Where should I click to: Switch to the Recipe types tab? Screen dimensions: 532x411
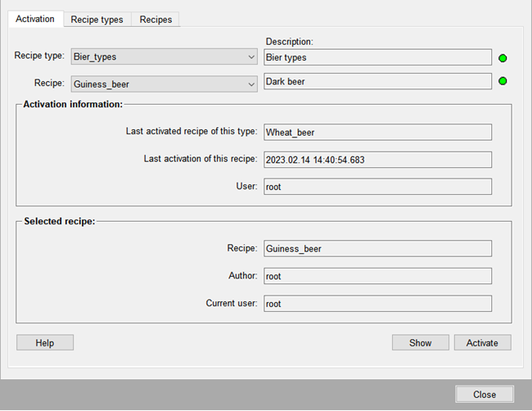[x=97, y=20]
